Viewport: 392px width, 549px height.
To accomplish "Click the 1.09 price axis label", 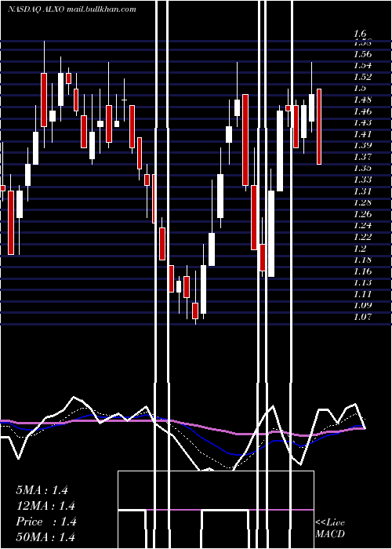I will tap(362, 305).
